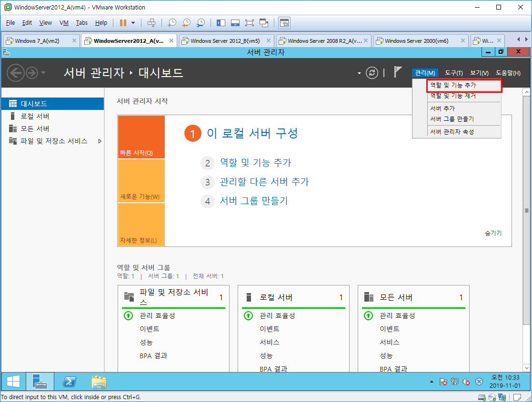Open the power options dropdown arrow
Image resolution: width=532 pixels, height=402 pixels.
coord(133,23)
